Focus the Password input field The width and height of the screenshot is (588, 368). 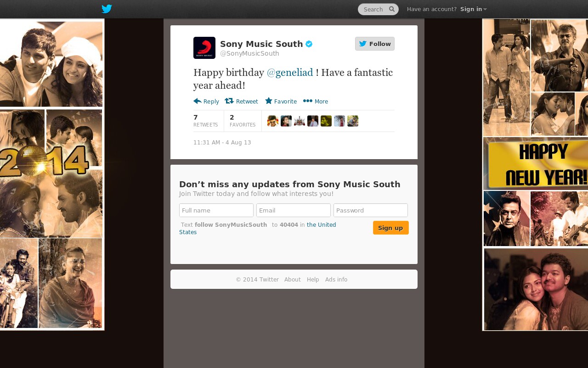[x=371, y=210]
